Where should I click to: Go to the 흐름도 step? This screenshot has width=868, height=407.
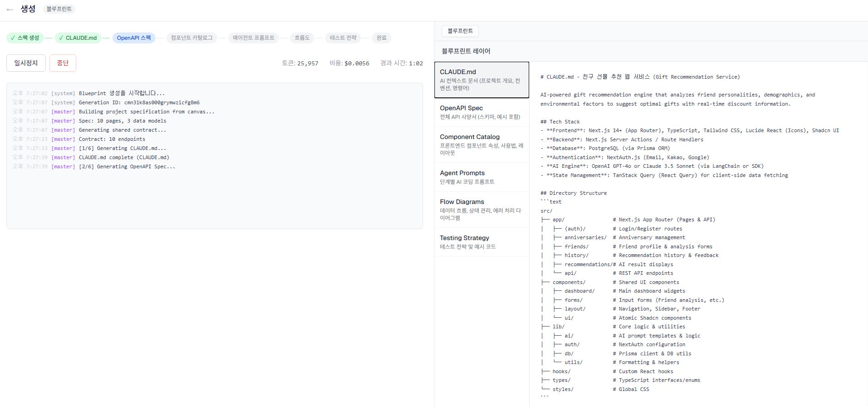tap(302, 38)
